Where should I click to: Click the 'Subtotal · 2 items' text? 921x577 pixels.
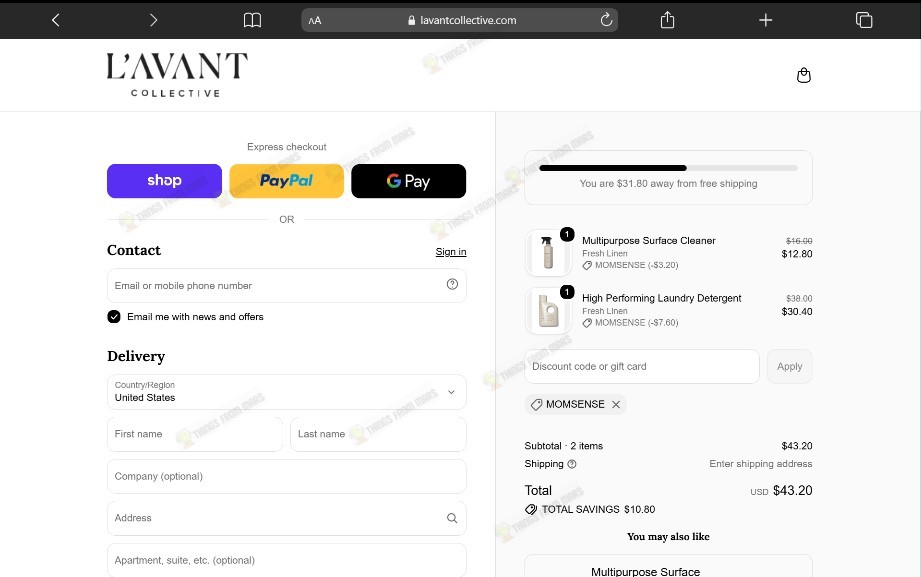tap(564, 446)
